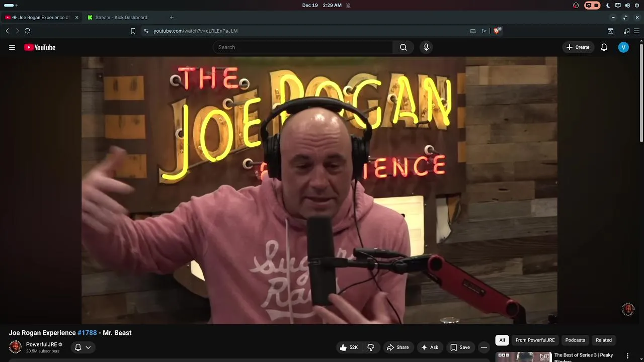Click the display icon in system tray

[x=618, y=6]
